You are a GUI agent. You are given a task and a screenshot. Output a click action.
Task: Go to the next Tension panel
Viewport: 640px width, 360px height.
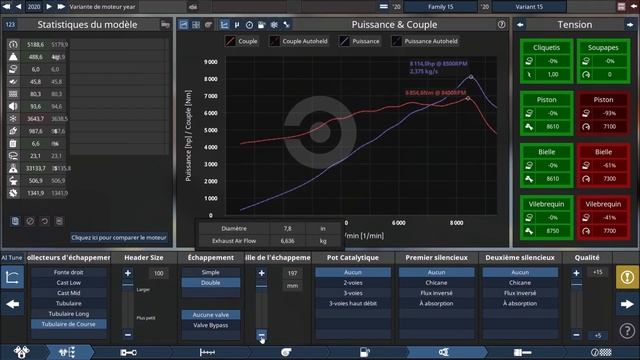629,24
